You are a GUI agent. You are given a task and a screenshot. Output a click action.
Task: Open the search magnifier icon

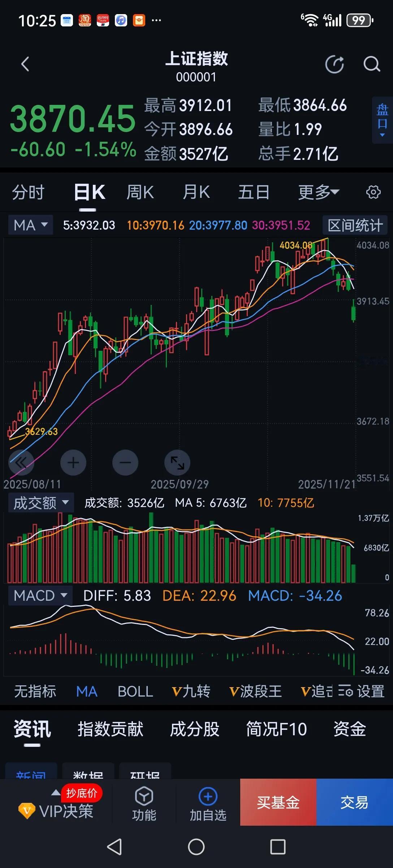point(372,64)
